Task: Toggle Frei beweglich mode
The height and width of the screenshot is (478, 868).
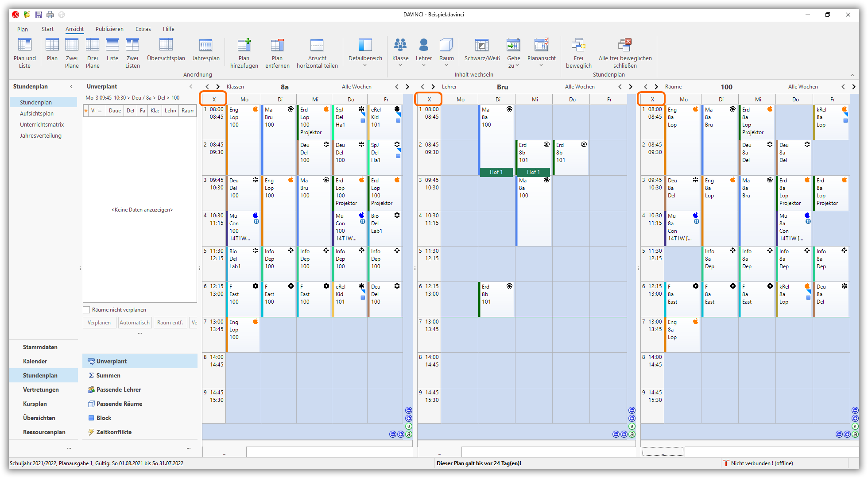Action: coord(578,46)
